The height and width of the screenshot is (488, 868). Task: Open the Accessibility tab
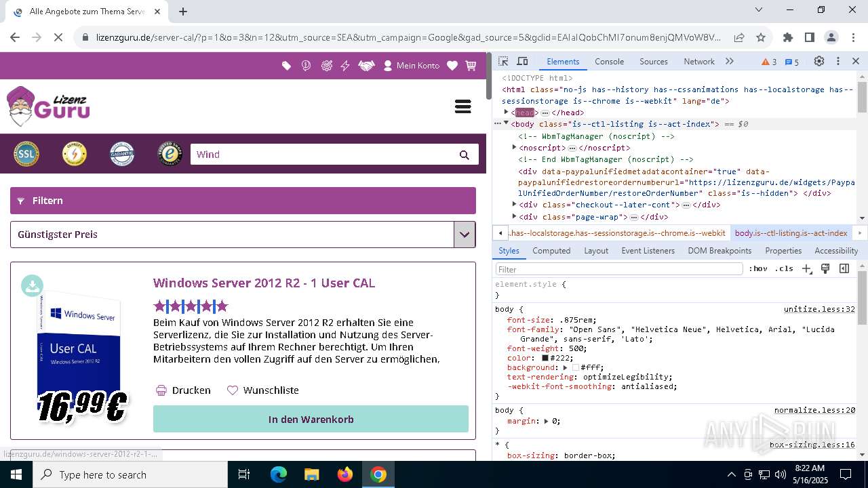click(x=836, y=251)
